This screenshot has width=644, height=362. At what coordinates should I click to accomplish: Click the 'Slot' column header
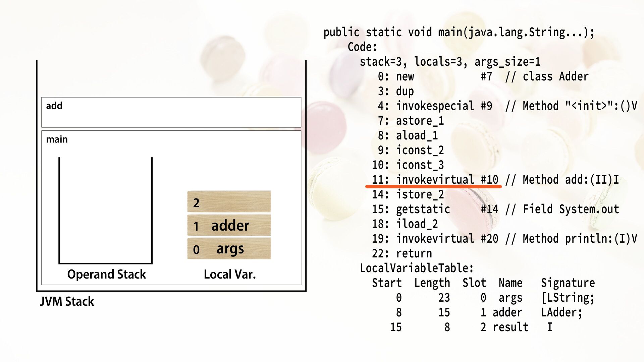(474, 283)
